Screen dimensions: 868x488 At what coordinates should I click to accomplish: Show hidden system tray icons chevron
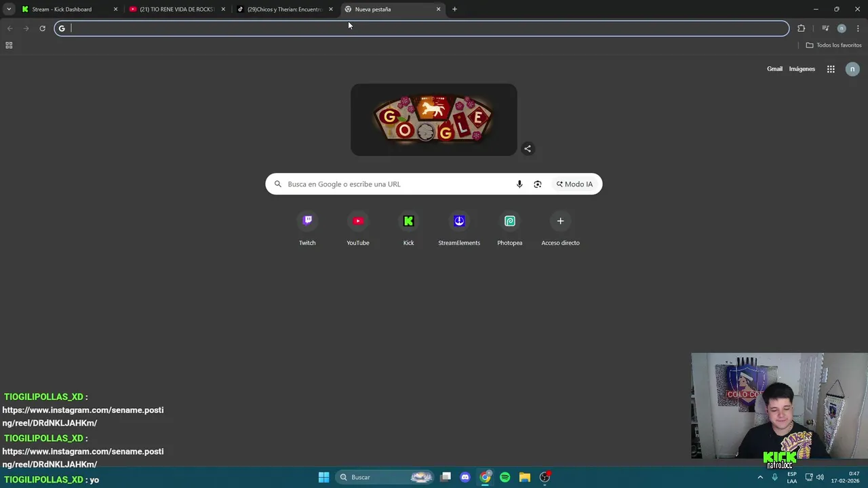click(x=760, y=477)
